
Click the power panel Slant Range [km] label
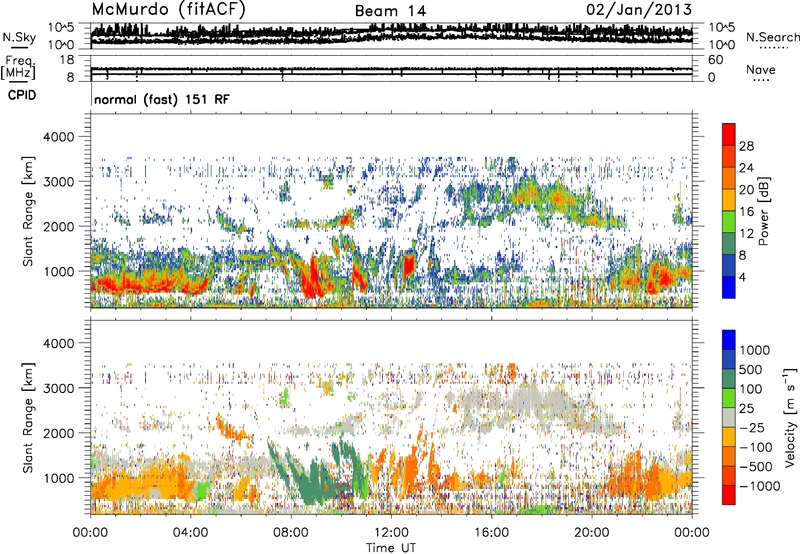click(28, 211)
